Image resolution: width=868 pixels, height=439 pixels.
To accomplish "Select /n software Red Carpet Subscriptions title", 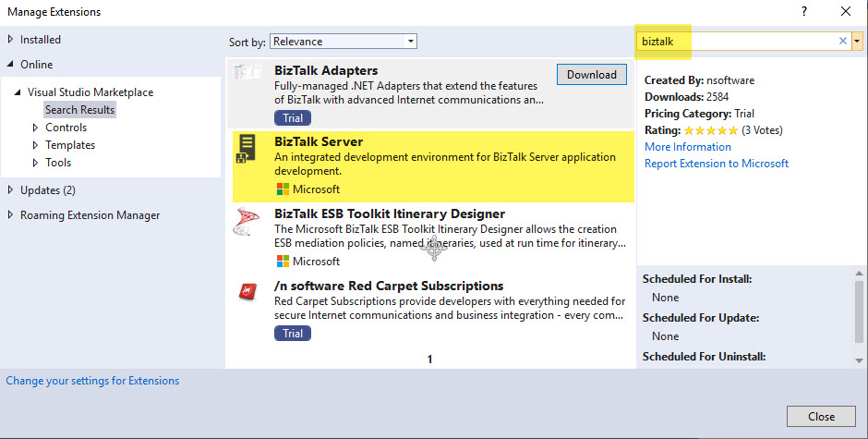I will 389,286.
